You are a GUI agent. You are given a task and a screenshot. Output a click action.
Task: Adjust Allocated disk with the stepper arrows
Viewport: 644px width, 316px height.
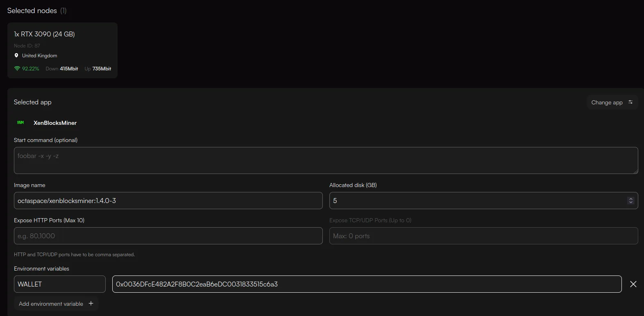pyautogui.click(x=630, y=201)
